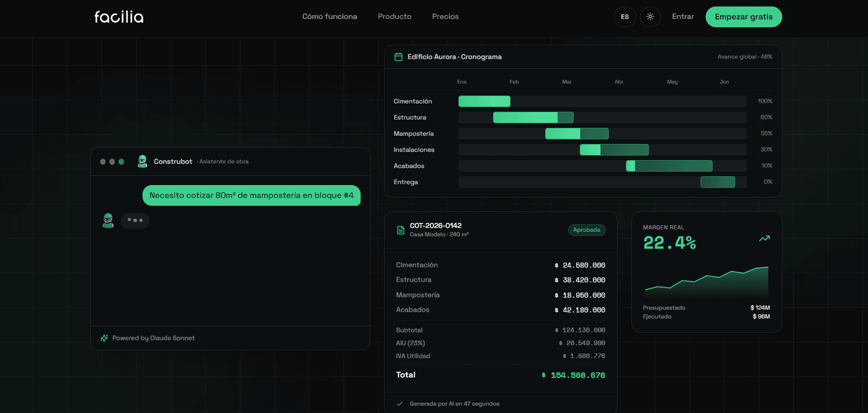Open the Precios page

pyautogui.click(x=446, y=17)
